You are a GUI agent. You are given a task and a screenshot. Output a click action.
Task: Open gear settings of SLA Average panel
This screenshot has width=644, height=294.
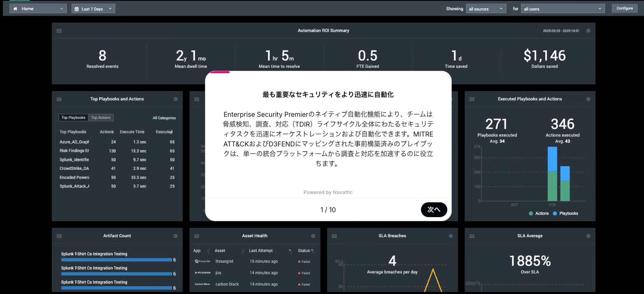point(588,236)
